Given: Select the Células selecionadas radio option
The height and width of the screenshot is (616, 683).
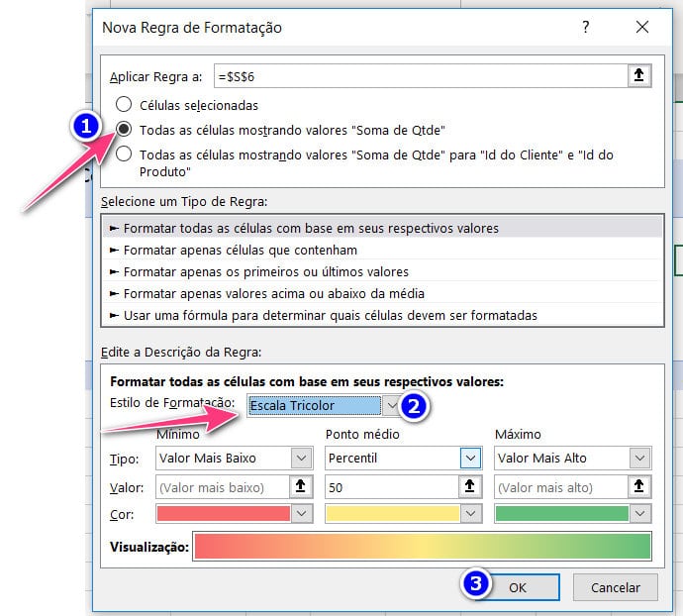Looking at the screenshot, I should pos(124,105).
